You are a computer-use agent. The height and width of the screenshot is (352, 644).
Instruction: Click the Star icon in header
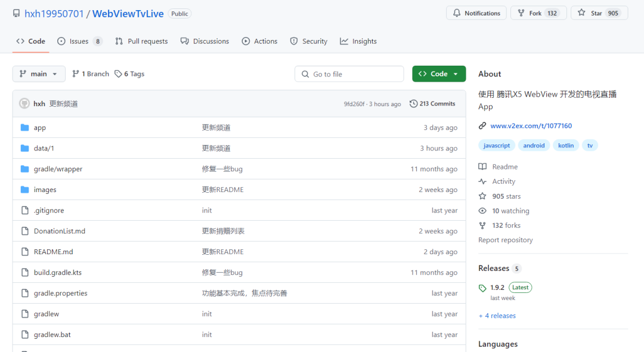[x=581, y=13]
